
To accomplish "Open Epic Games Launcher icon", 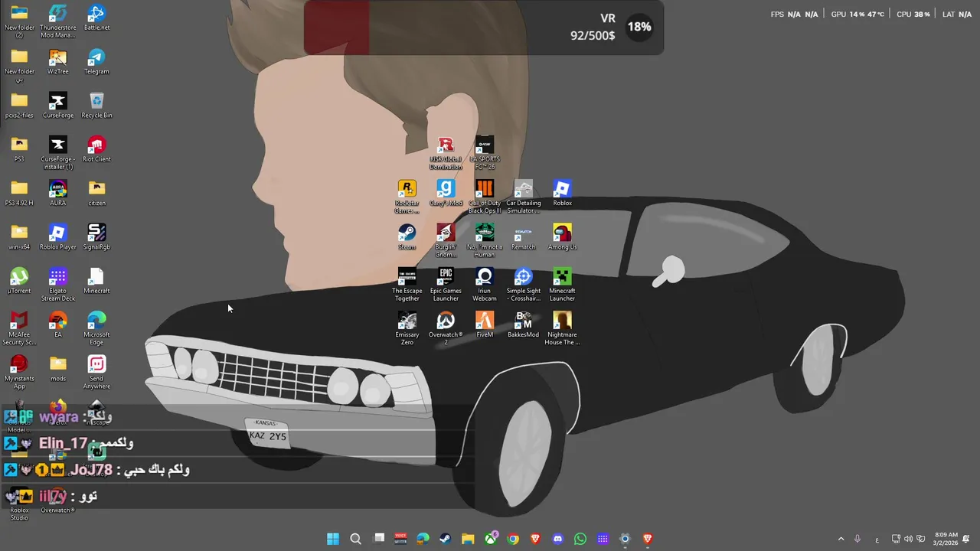I will [x=446, y=284].
